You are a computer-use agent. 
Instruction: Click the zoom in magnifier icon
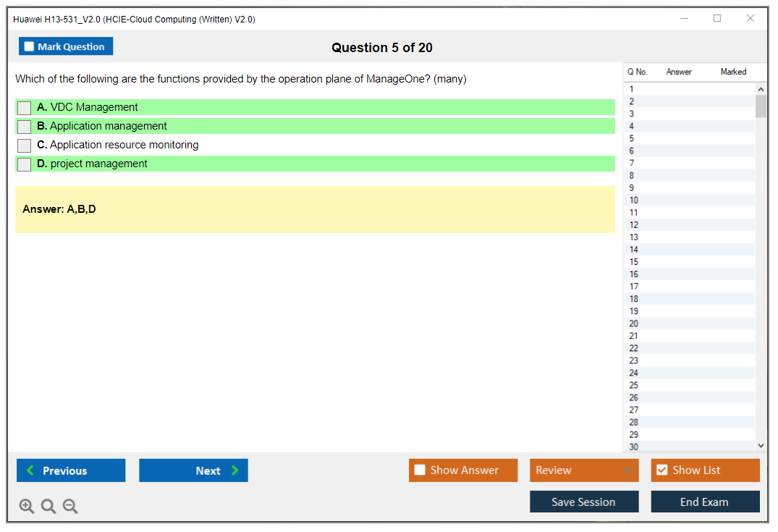click(x=27, y=506)
